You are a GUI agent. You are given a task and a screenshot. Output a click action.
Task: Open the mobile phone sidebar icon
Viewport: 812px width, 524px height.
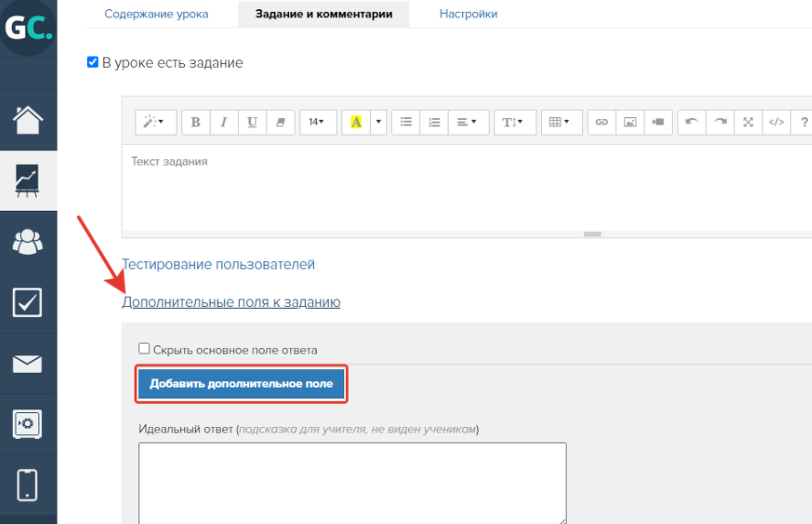click(28, 486)
